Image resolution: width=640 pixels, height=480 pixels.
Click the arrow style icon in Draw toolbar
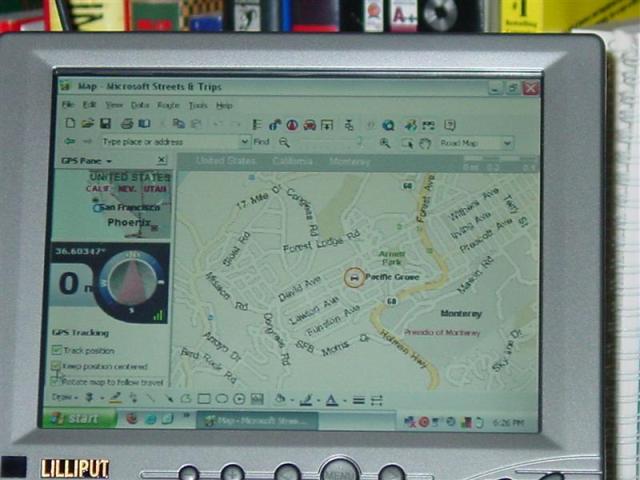tap(376, 401)
